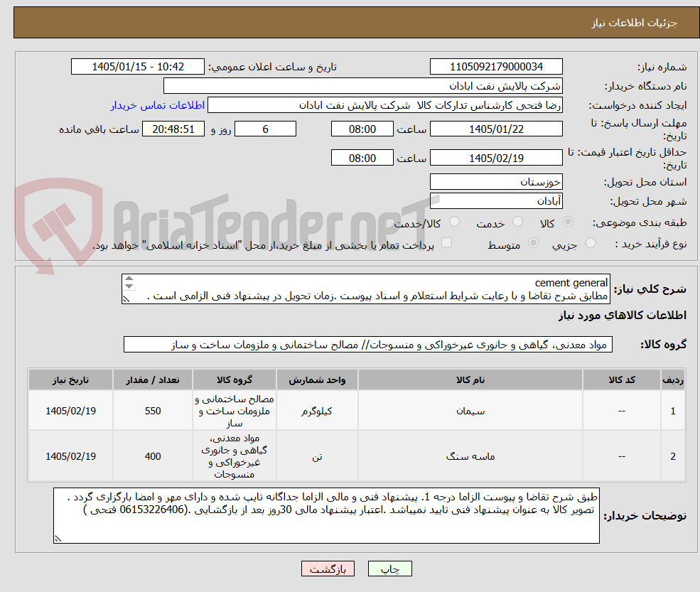Click the price validity time 08:00 field
Image resolution: width=700 pixels, height=592 pixels.
click(x=362, y=158)
